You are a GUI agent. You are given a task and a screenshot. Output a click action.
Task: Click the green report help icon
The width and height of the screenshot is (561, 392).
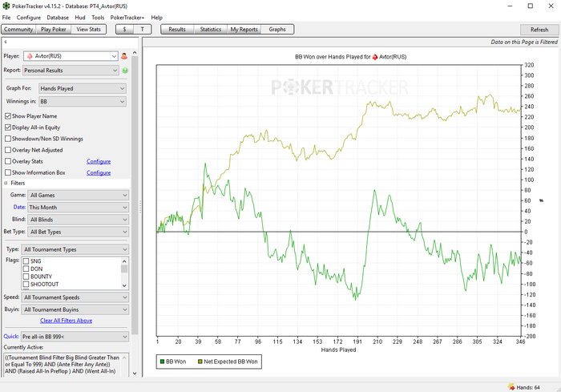point(125,71)
